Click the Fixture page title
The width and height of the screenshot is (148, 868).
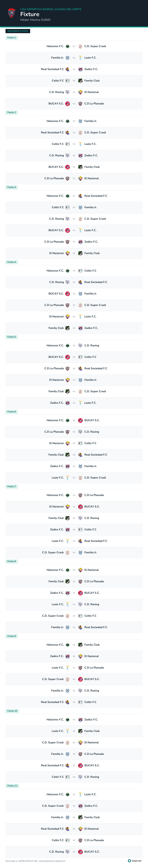pos(30,14)
